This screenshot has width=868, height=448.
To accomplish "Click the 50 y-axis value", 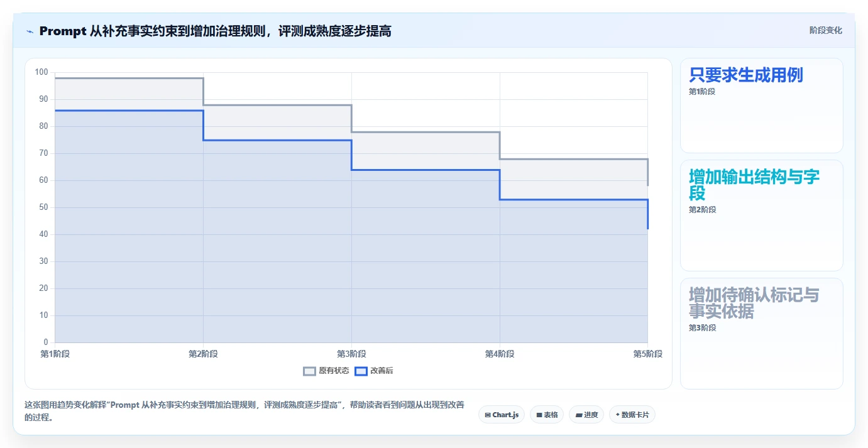I will pos(43,207).
